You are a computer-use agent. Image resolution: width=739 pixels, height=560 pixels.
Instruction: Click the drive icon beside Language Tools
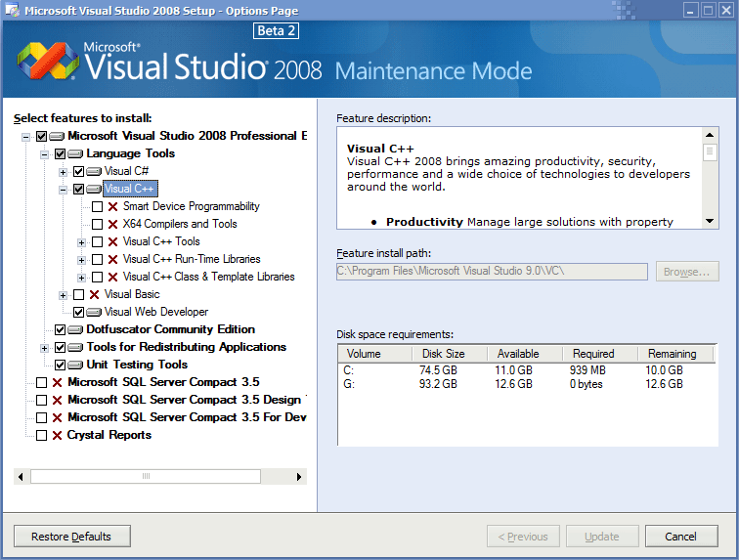tap(75, 153)
